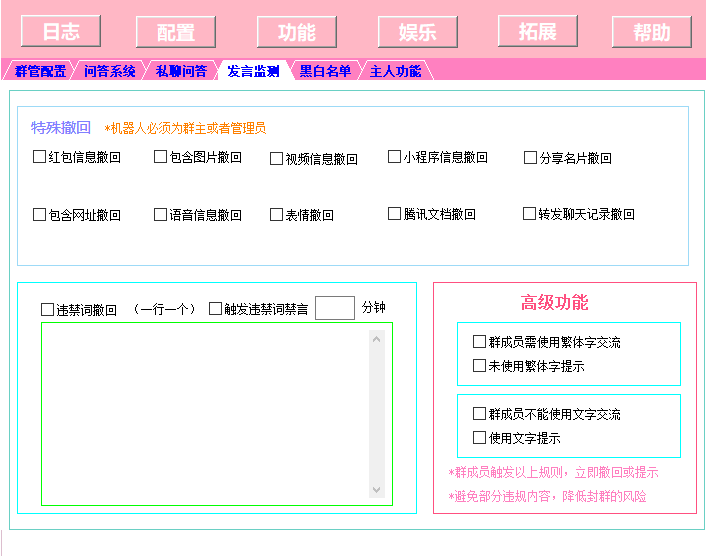The width and height of the screenshot is (706, 556).
Task: Click the 分钟 mute duration input box
Action: coord(335,308)
